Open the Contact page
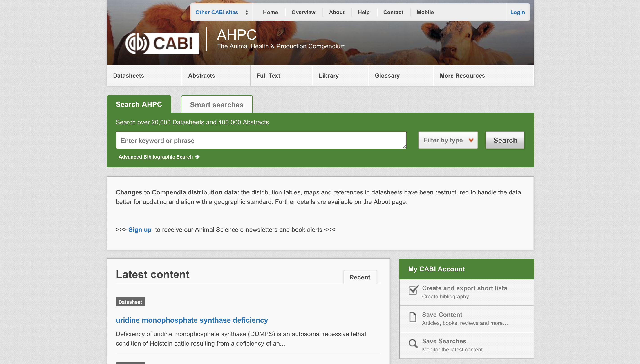This screenshot has height=364, width=640. (393, 12)
